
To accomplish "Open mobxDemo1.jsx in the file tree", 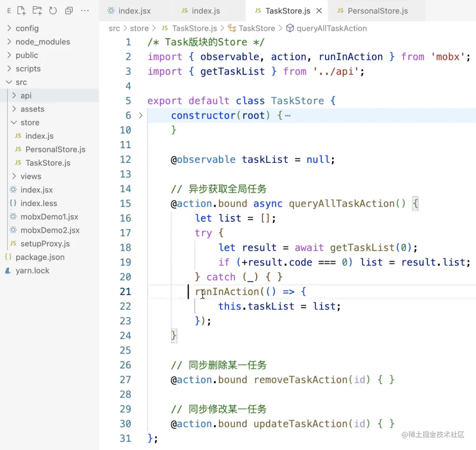I will [x=49, y=216].
